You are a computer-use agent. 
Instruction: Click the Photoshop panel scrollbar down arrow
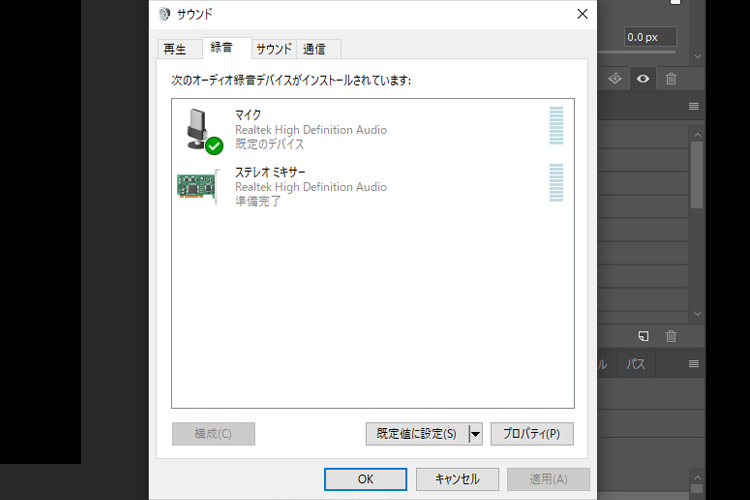click(x=697, y=314)
